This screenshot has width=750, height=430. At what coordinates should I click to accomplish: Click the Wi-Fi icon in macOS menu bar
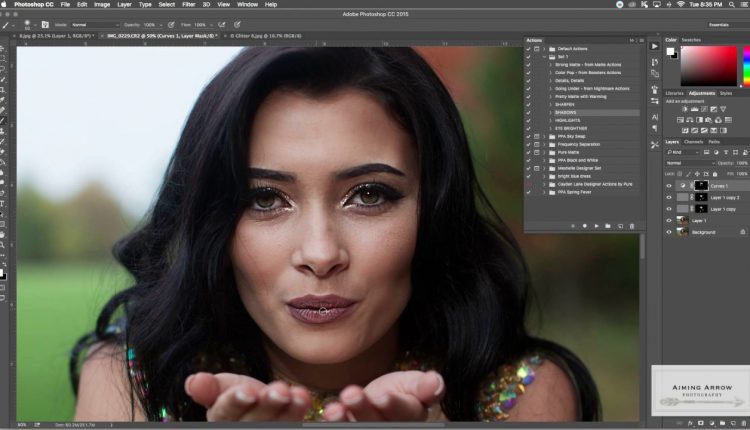click(x=681, y=4)
